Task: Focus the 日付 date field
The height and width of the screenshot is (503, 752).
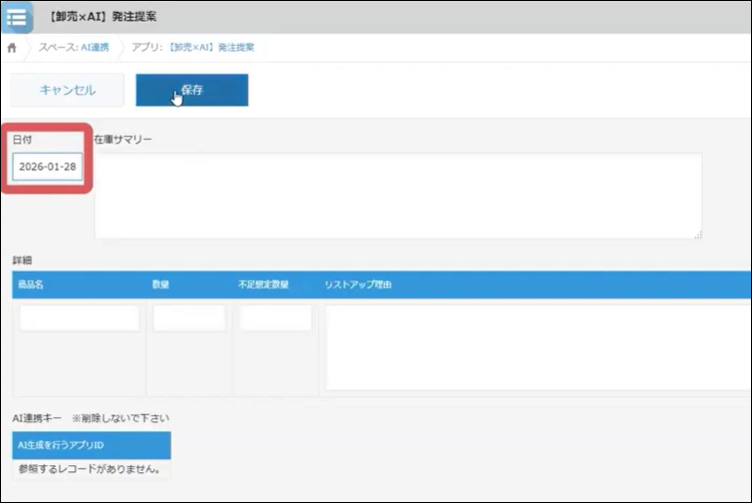Action: click(x=48, y=166)
